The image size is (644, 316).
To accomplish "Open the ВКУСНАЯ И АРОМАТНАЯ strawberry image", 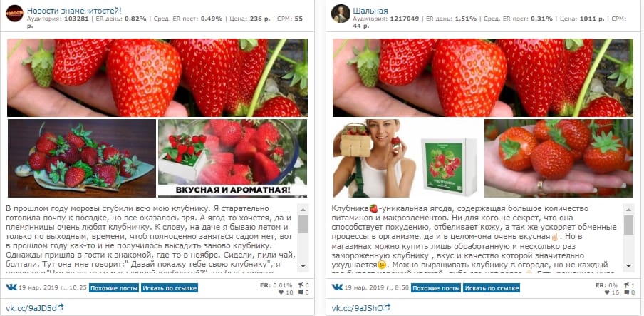I will click(232, 158).
